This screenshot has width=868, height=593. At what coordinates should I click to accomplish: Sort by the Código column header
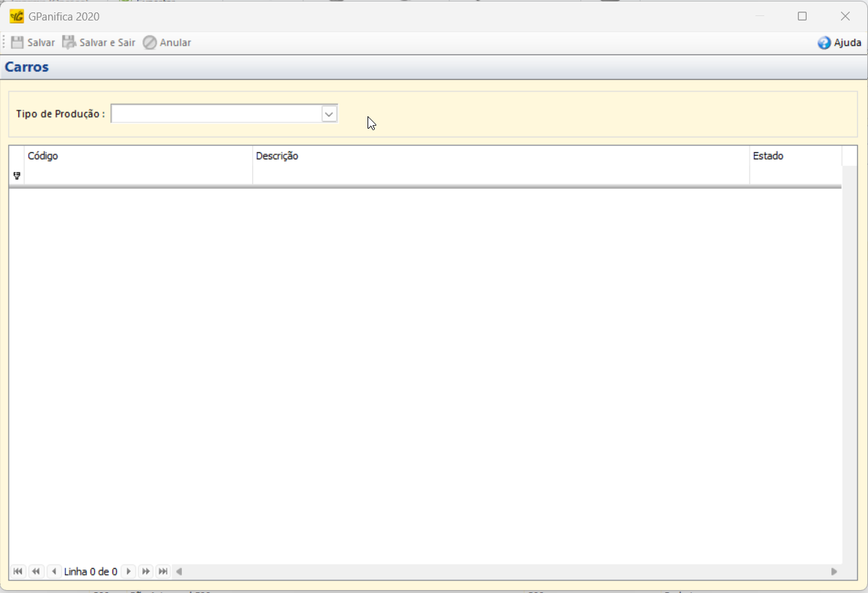138,156
